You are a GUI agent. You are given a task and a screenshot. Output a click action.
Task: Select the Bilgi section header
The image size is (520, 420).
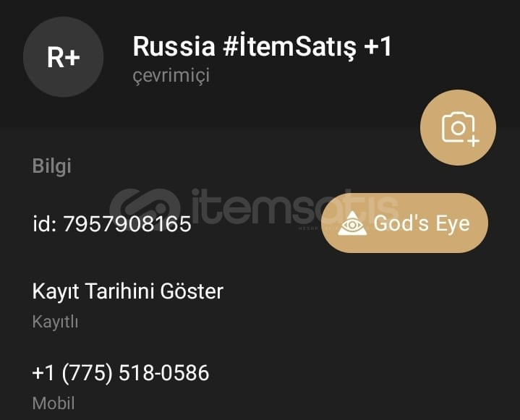(x=52, y=166)
